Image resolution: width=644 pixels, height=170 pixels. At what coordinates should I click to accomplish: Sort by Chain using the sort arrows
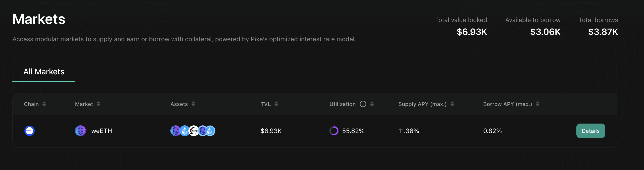pos(44,104)
